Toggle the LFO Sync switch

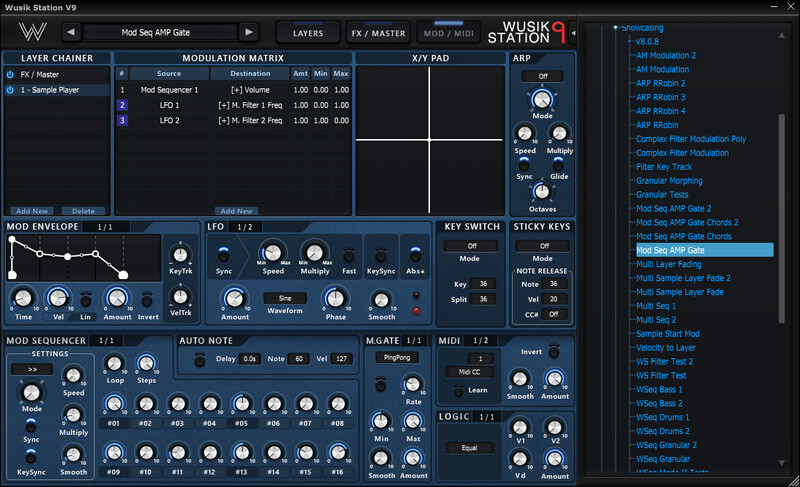point(223,254)
